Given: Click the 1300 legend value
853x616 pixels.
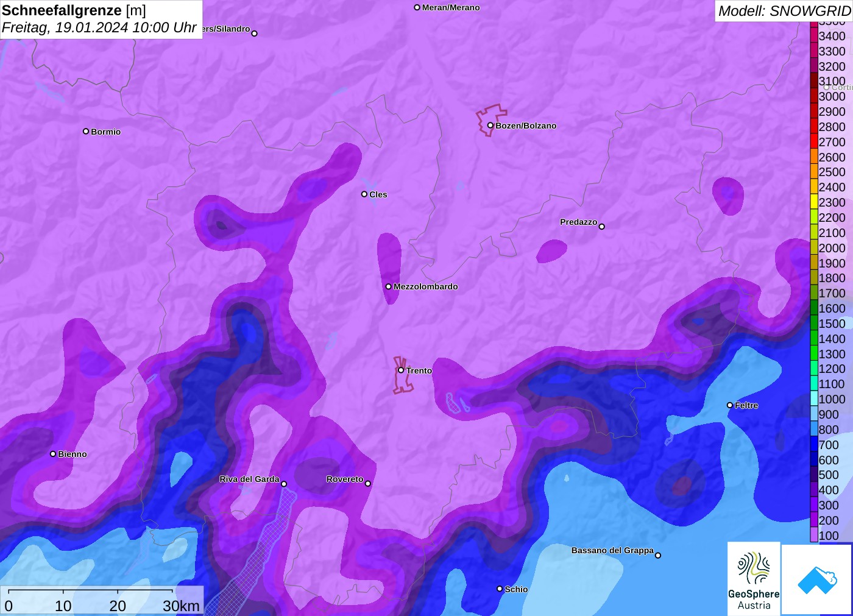Looking at the screenshot, I should [x=832, y=354].
